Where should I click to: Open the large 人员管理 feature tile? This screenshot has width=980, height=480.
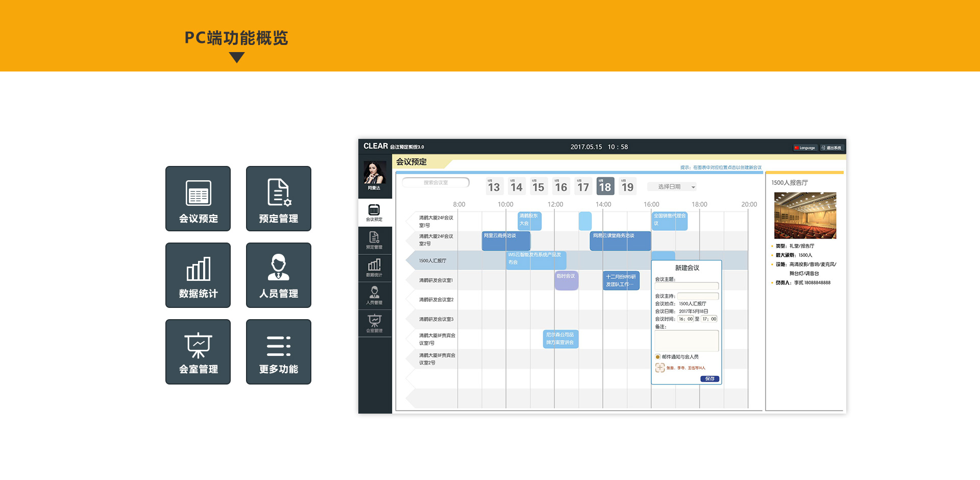279,275
